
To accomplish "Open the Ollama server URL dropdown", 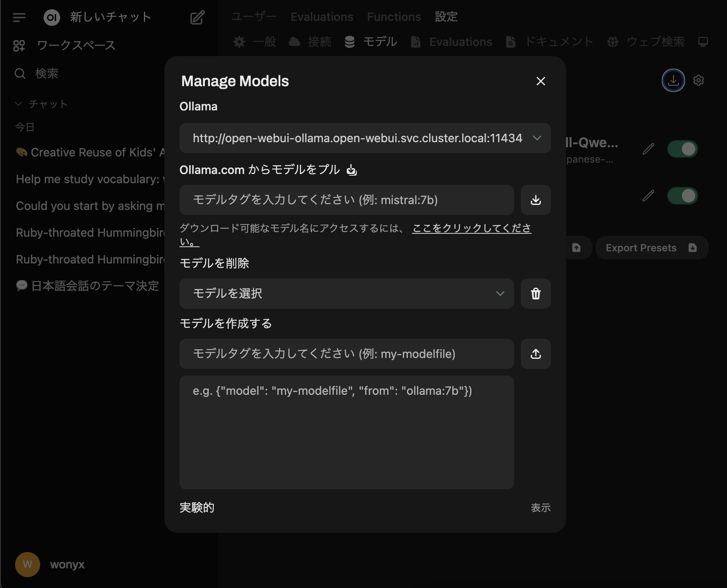I will 365,138.
